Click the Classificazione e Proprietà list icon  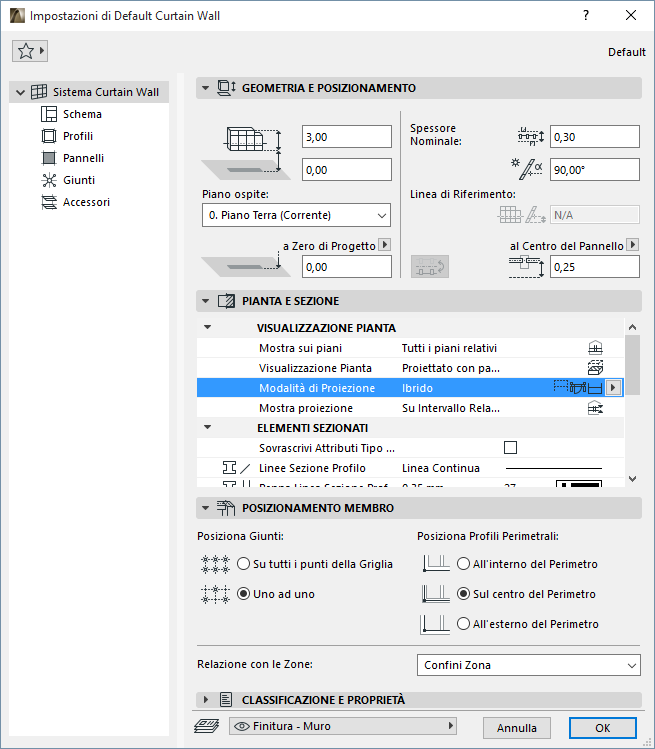(x=225, y=700)
